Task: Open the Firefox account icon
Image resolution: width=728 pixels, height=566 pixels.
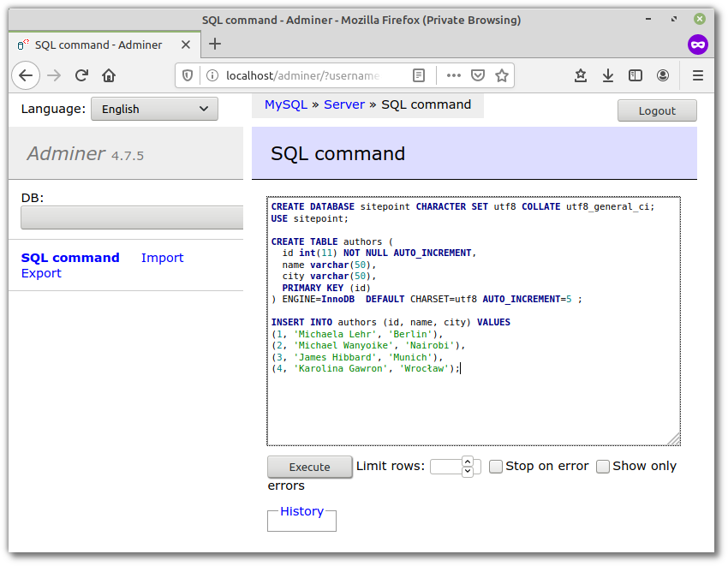Action: coord(663,75)
